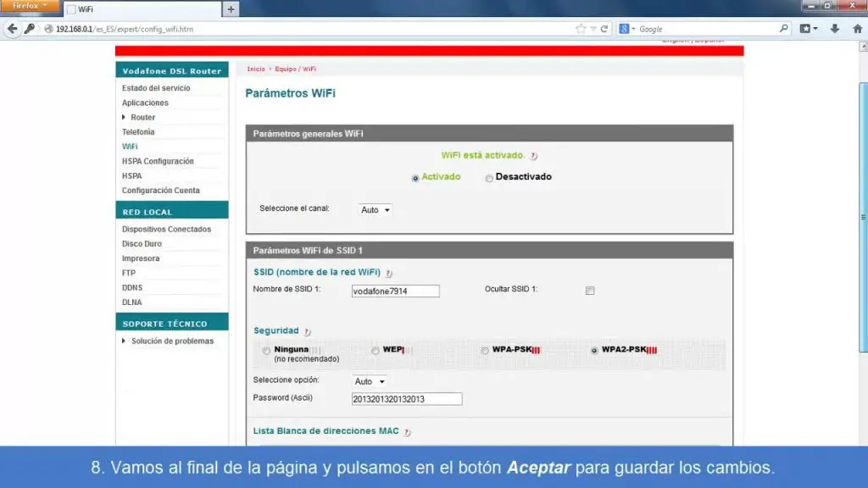Click the back navigation arrow
Screen dimensions: 868x488
click(x=12, y=28)
